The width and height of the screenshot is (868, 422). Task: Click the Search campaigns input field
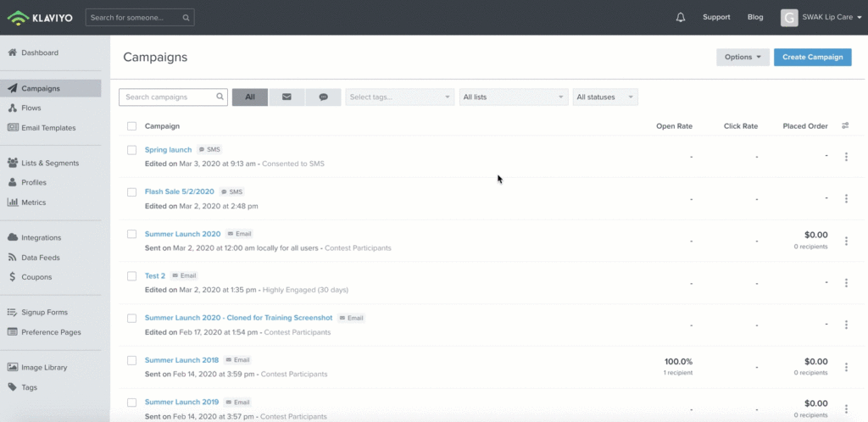[x=168, y=97]
